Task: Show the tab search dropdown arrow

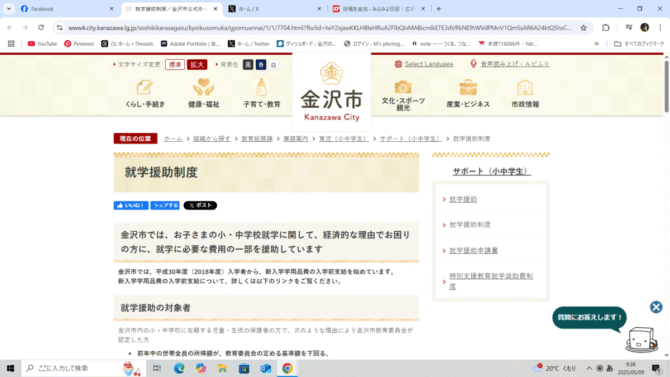Action: [x=9, y=9]
